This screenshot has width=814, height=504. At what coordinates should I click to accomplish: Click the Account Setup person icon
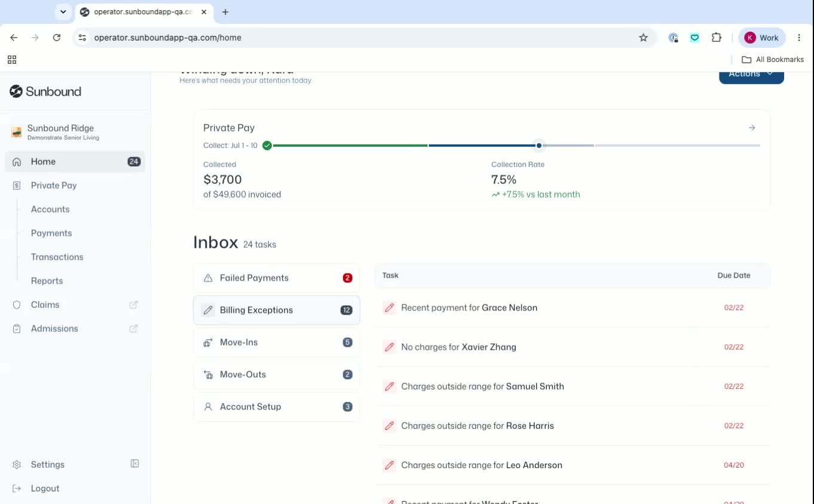tap(208, 407)
